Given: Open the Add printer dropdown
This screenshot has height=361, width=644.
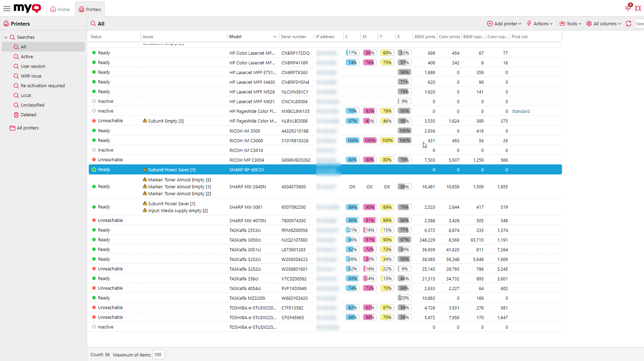Looking at the screenshot, I should coord(504,24).
